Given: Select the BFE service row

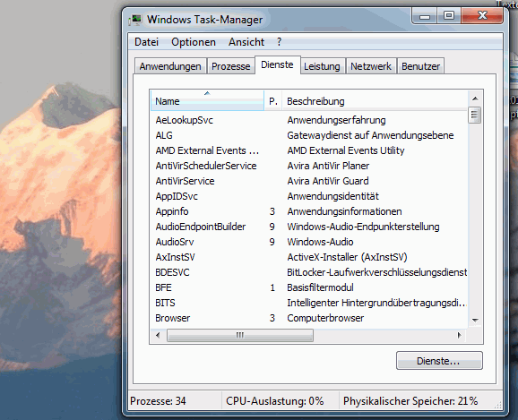Looking at the screenshot, I should pos(309,287).
